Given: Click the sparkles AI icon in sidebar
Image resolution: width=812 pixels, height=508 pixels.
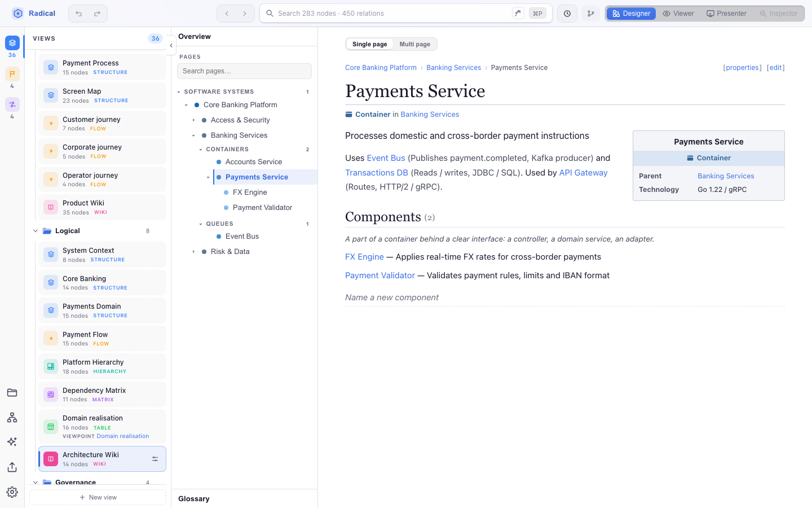Looking at the screenshot, I should (12, 442).
